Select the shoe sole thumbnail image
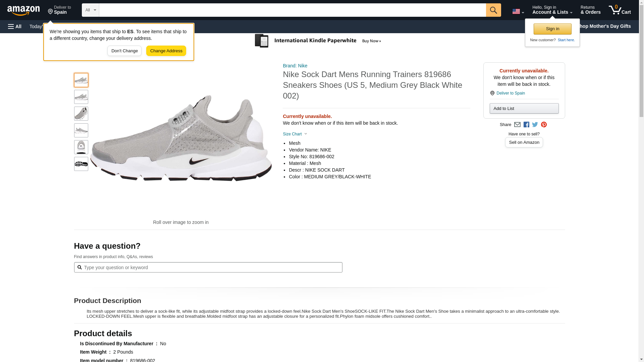Screen dimensions: 644x362 [x=81, y=164]
